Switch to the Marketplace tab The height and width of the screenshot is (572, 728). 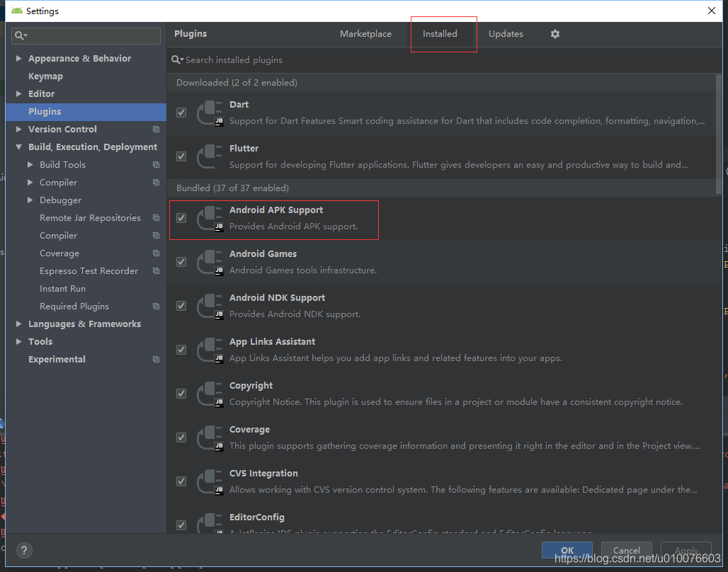pos(365,34)
